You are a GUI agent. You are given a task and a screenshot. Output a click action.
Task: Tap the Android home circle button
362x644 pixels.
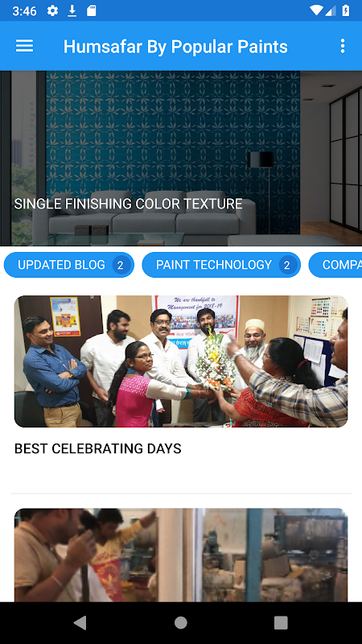[x=180, y=622]
